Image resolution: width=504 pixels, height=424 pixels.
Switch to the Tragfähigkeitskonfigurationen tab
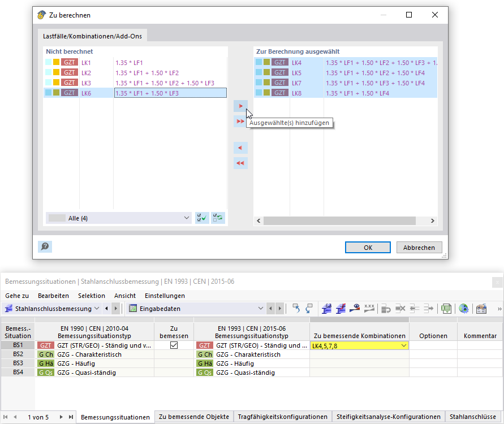point(282,417)
